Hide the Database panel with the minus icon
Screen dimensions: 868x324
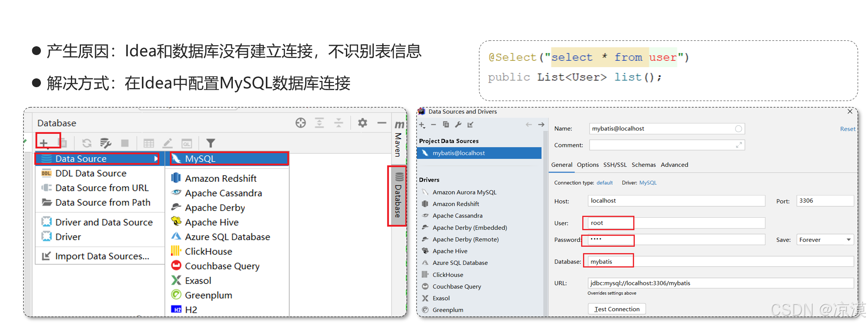click(x=381, y=123)
